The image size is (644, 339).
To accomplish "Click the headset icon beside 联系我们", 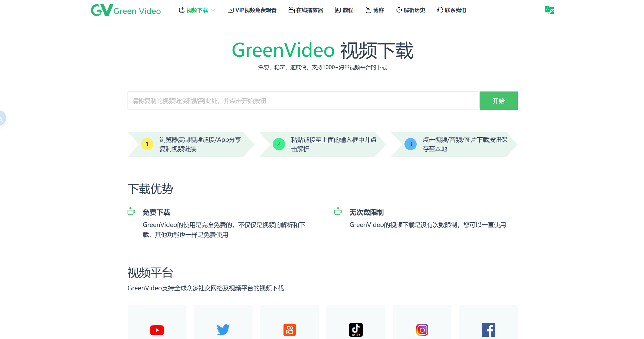I will coord(440,10).
